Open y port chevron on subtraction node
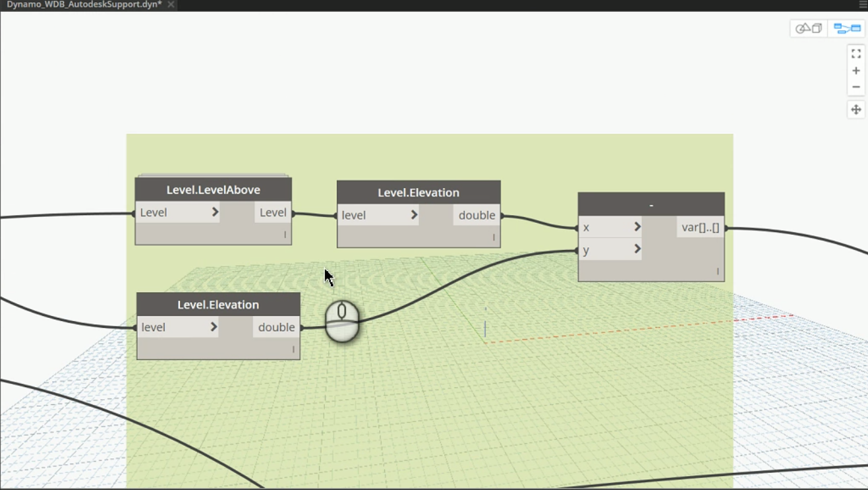Viewport: 868px width, 490px height. pyautogui.click(x=637, y=249)
